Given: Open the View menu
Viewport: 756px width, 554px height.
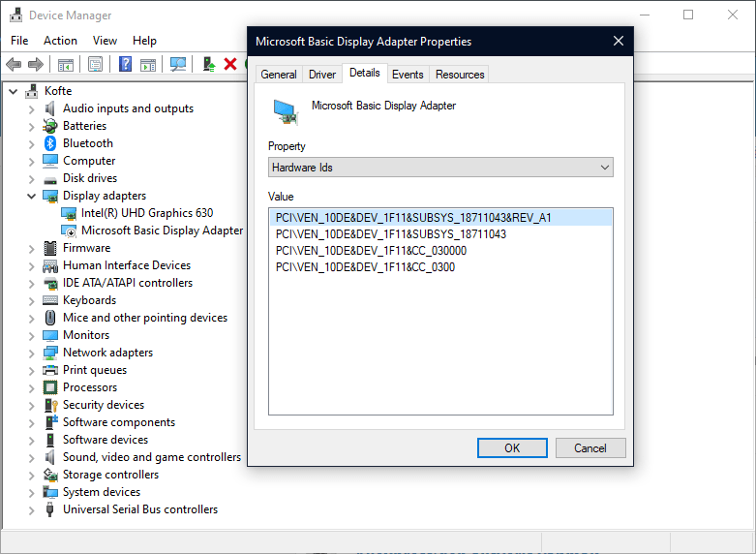Looking at the screenshot, I should [x=105, y=41].
